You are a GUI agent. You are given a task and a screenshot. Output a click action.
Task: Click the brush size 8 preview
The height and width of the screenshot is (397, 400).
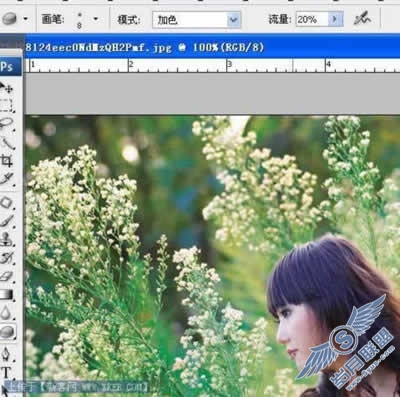[x=79, y=20]
